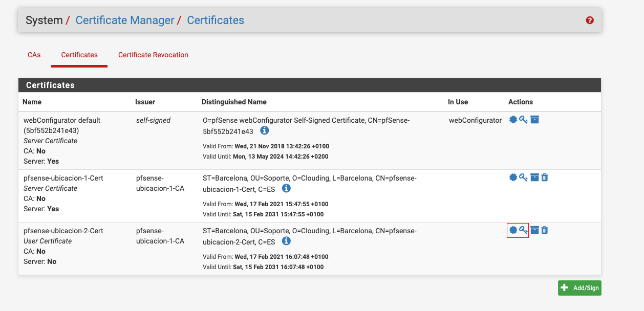Follow the Certificate Manager breadcrumb link

(125, 20)
